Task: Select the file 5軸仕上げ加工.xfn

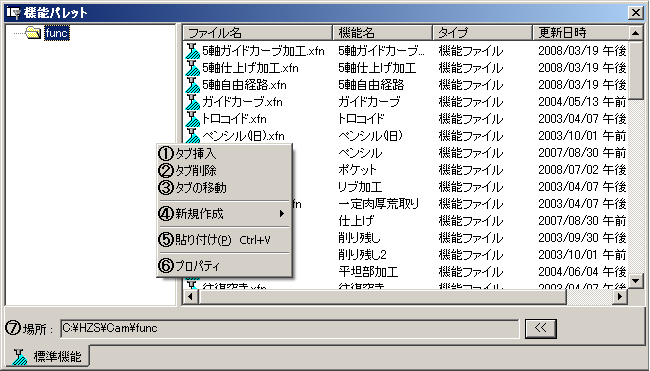Action: tap(250, 68)
